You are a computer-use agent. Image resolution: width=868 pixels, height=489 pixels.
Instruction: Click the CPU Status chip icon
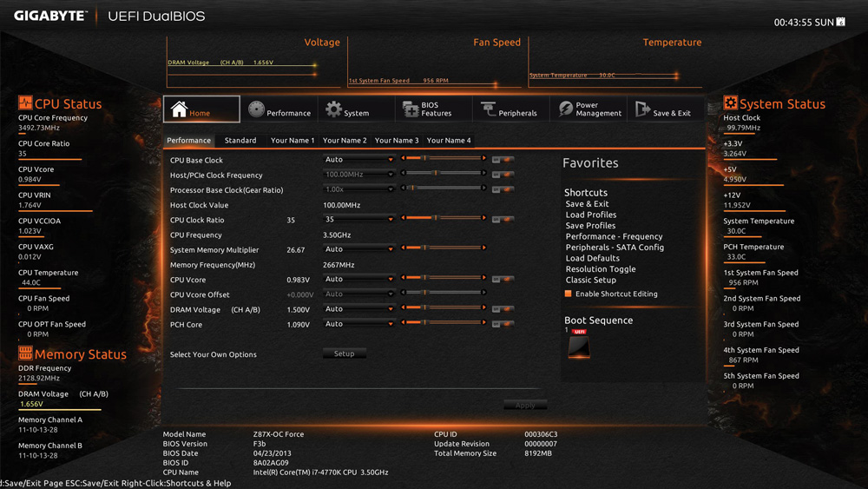pyautogui.click(x=25, y=102)
